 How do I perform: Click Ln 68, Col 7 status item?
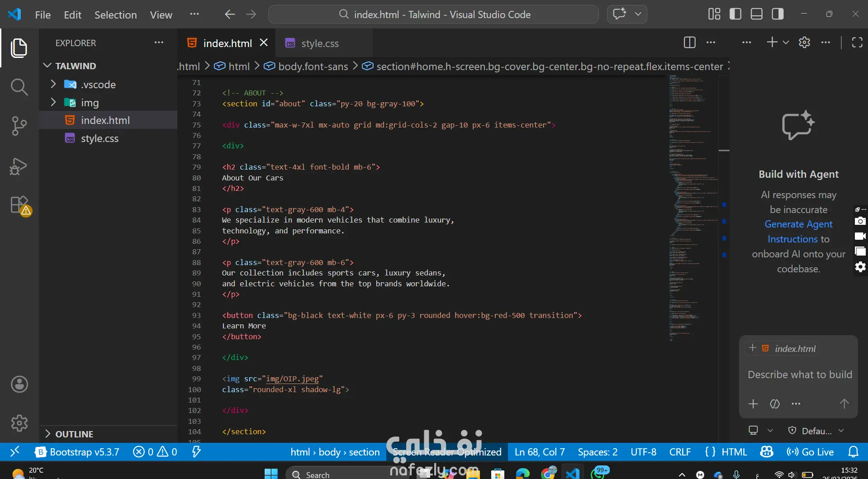pos(540,452)
